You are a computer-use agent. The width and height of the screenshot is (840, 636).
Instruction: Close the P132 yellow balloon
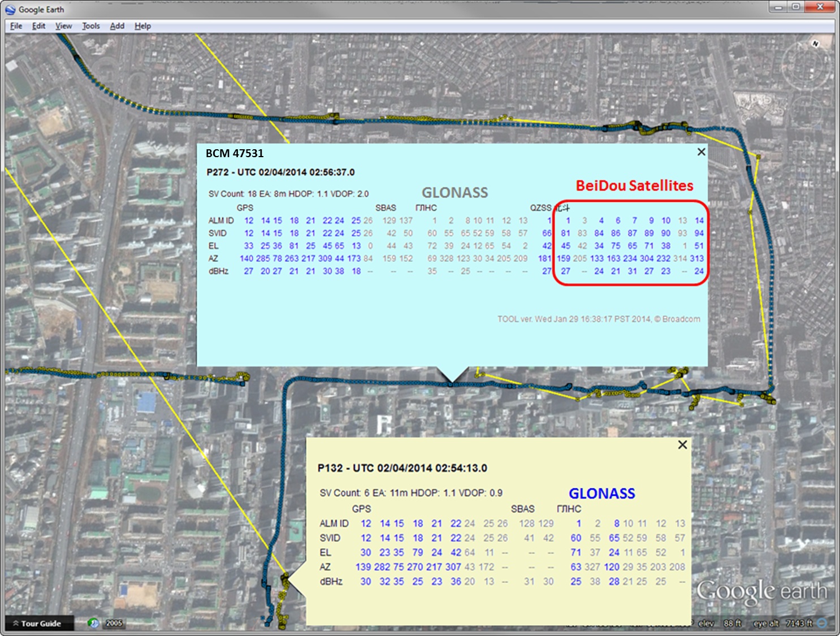[682, 444]
